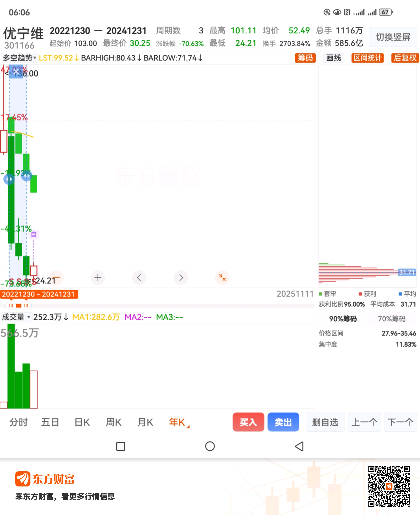420x515 pixels.
Task: Click the left range drag handle circle
Action: tap(9, 179)
